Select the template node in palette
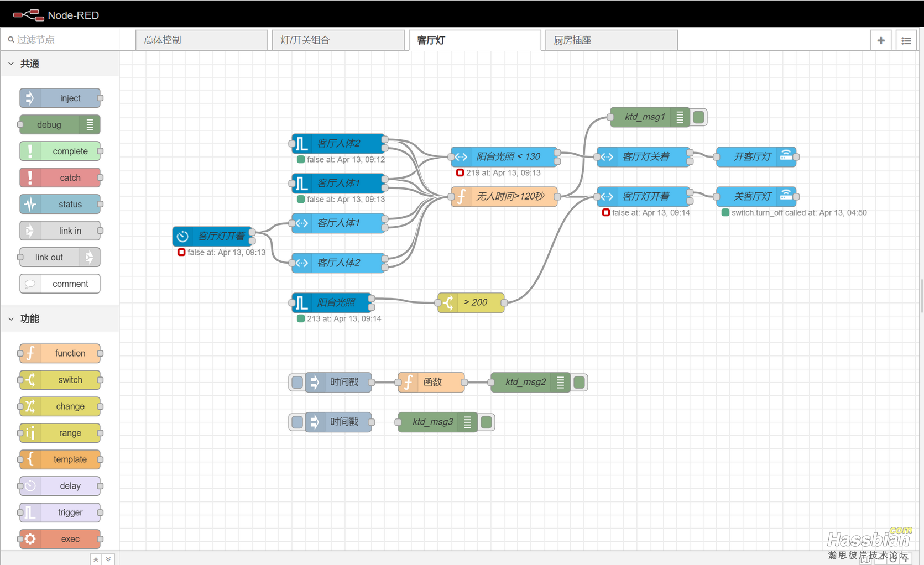 [x=60, y=459]
